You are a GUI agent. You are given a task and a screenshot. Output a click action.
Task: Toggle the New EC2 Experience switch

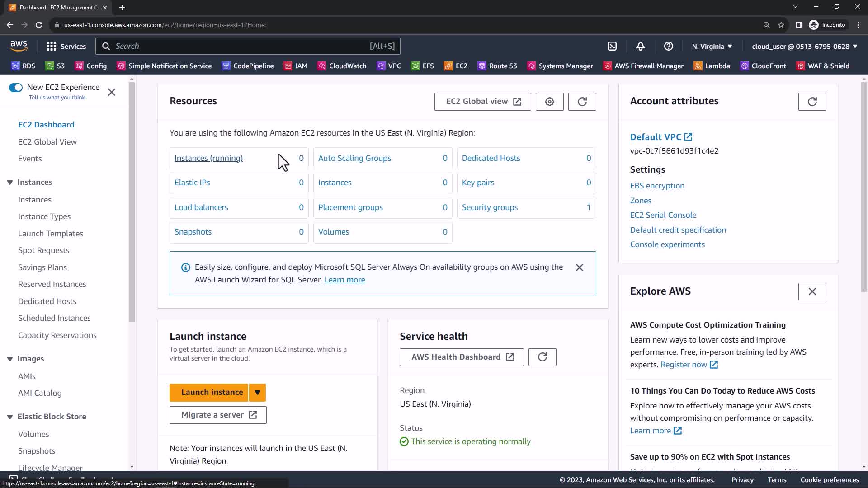[16, 88]
